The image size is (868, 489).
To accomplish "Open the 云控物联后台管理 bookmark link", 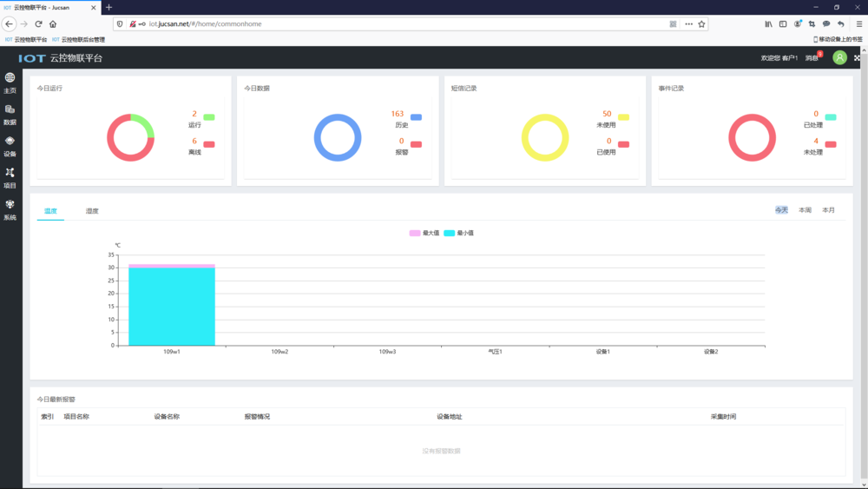I will (x=82, y=40).
